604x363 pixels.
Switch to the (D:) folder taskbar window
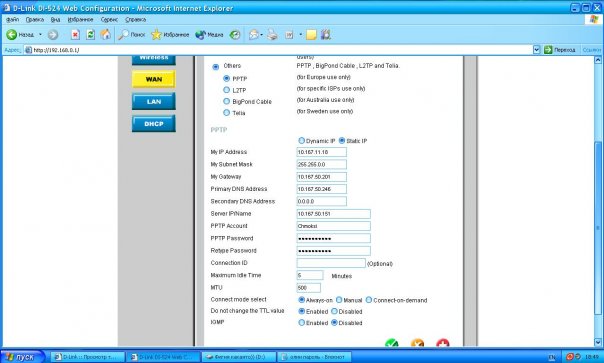[239, 357]
